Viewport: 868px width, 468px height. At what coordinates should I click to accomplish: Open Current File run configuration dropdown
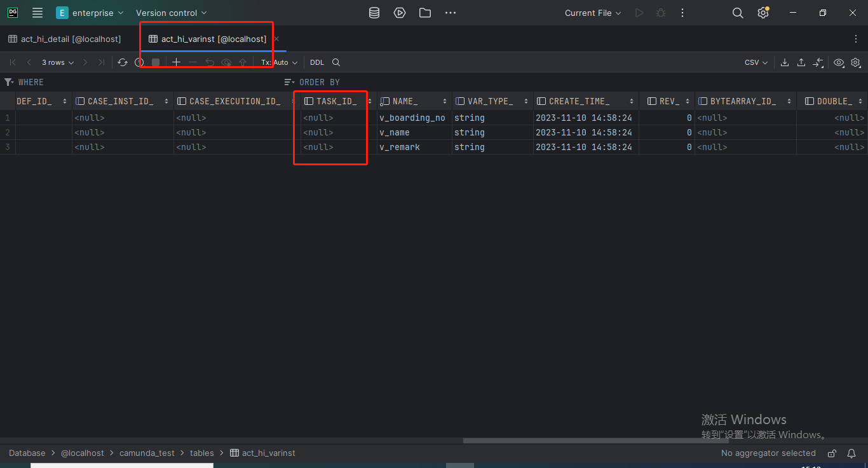tap(593, 13)
